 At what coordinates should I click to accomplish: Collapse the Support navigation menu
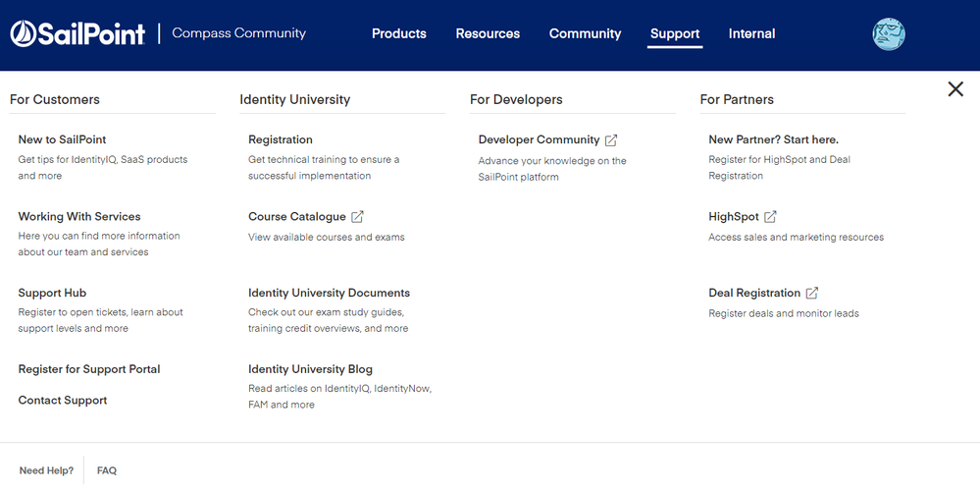675,33
